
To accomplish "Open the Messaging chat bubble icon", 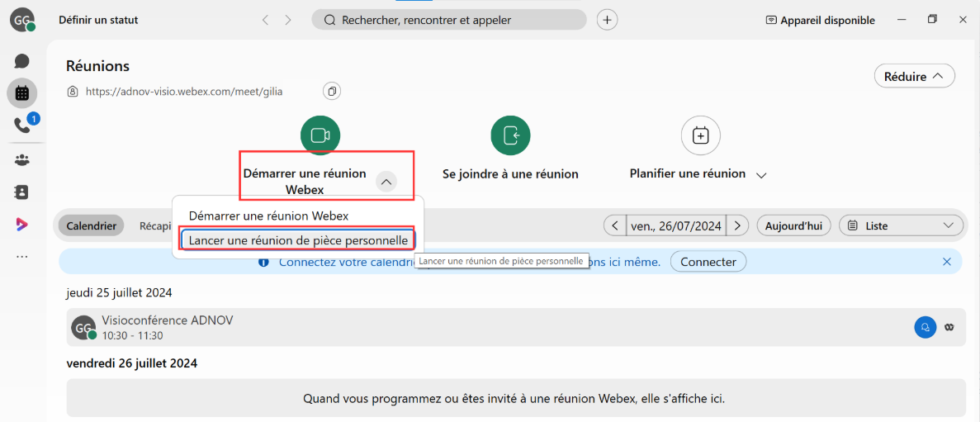I will (21, 60).
